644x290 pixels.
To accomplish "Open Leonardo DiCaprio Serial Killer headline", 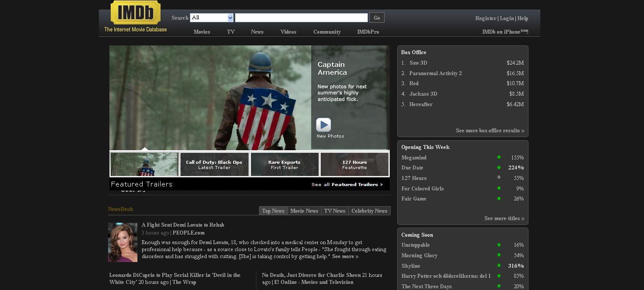I will coord(175,279).
